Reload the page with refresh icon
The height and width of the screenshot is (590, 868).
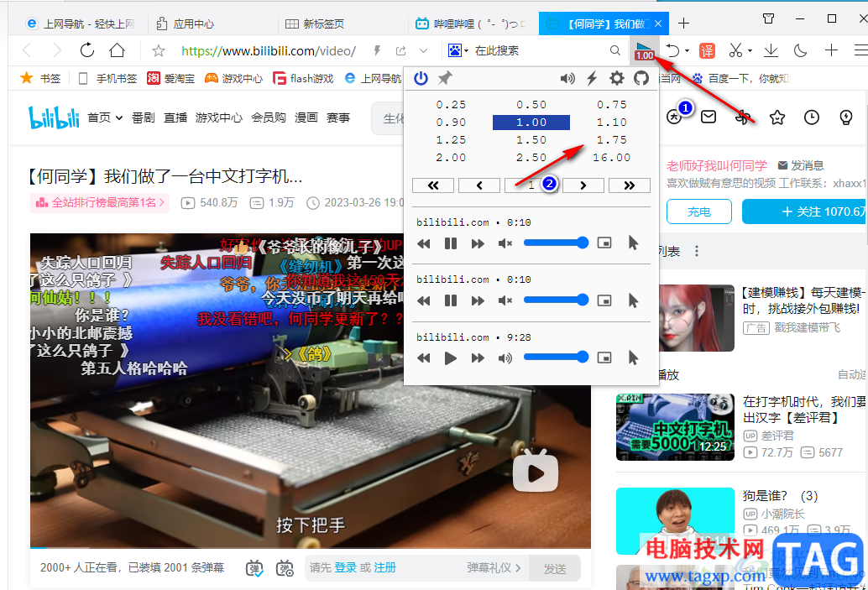click(x=87, y=50)
